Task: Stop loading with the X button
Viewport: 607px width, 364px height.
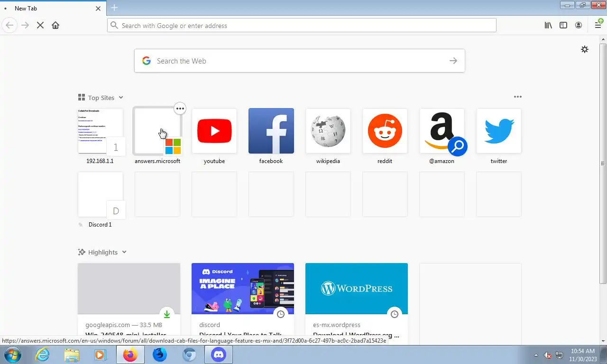Action: [x=40, y=25]
